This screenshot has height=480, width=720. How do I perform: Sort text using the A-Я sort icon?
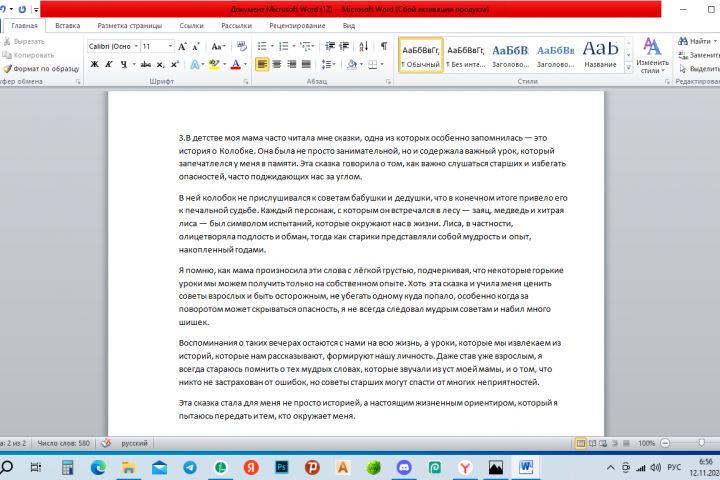pyautogui.click(x=364, y=46)
